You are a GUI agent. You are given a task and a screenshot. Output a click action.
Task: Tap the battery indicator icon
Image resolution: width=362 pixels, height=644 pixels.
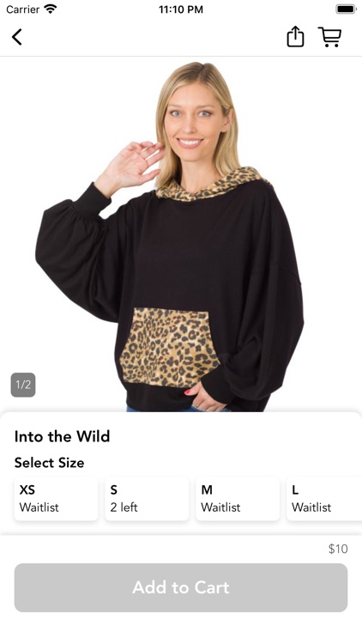coord(345,9)
